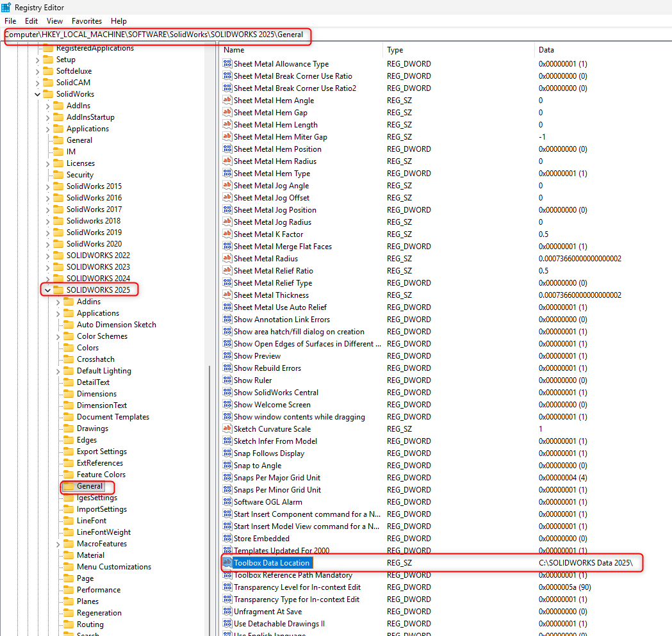Click the Registry Editor app icon in title bar
672x636 pixels.
[x=6, y=7]
